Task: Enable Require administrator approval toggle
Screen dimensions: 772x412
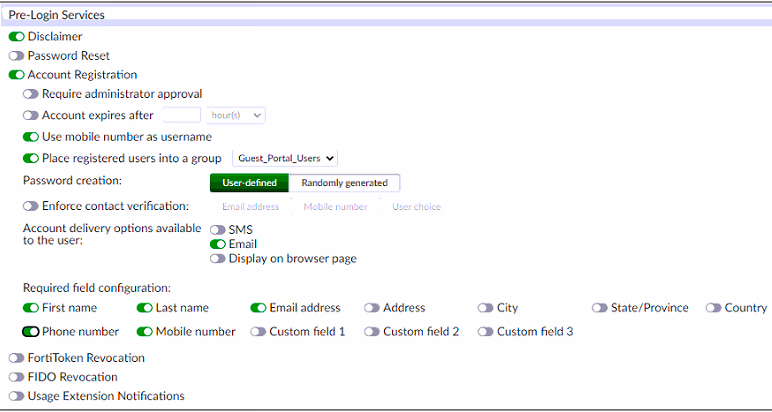Action: tap(31, 94)
